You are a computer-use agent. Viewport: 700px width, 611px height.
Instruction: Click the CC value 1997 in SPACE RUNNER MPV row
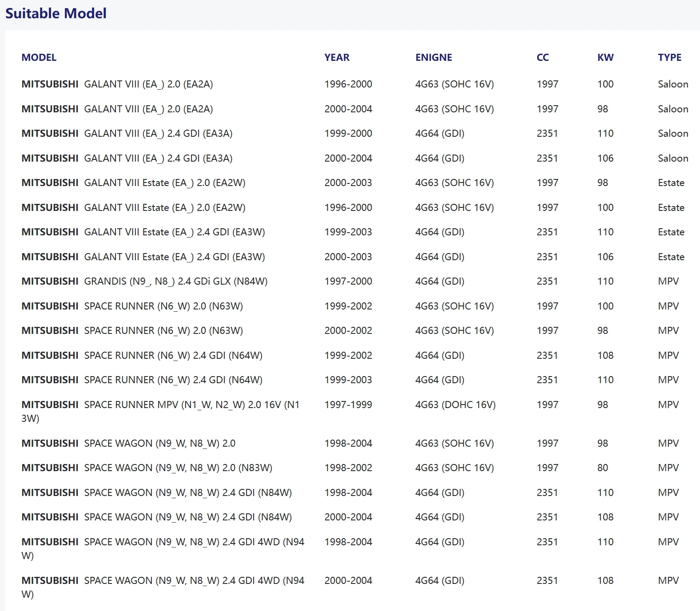[547, 405]
